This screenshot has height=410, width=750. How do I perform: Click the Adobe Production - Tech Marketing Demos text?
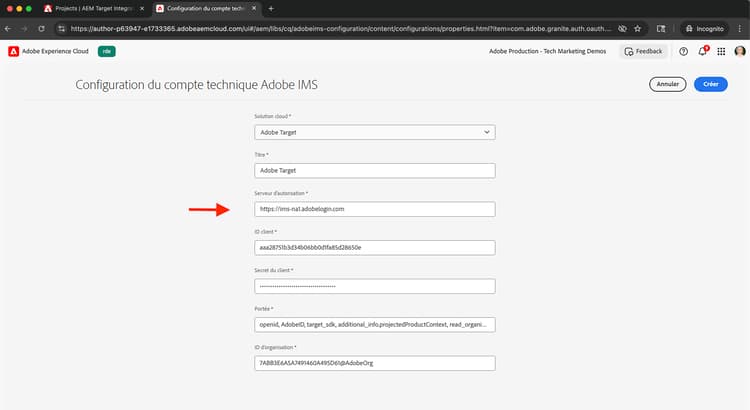tap(547, 51)
